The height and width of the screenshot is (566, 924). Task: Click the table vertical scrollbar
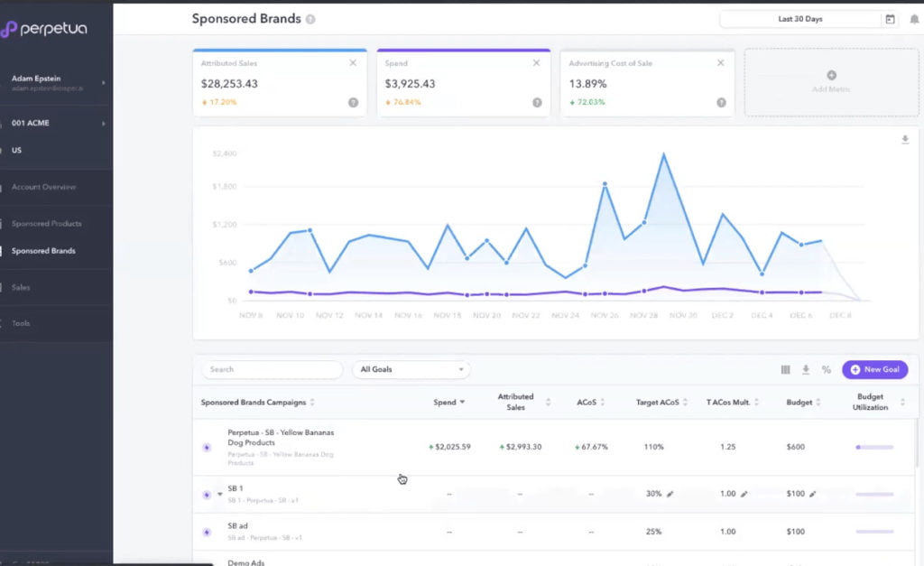click(x=917, y=442)
